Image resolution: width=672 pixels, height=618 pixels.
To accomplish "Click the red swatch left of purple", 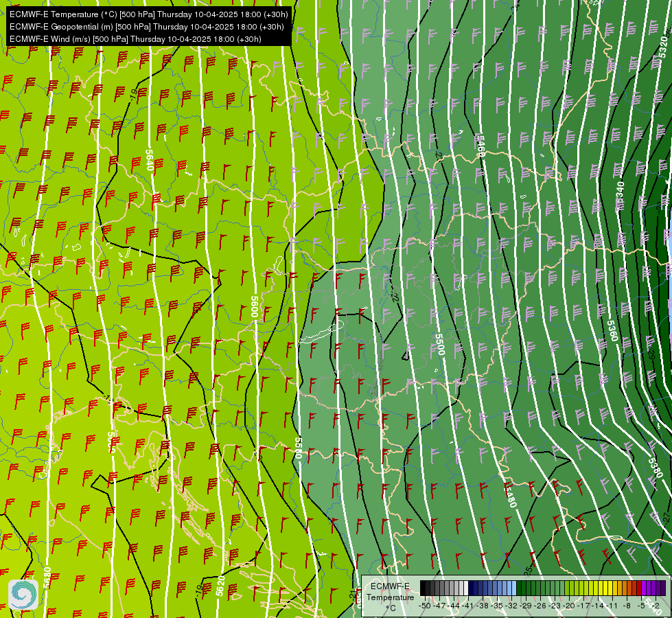I will [x=639, y=588].
